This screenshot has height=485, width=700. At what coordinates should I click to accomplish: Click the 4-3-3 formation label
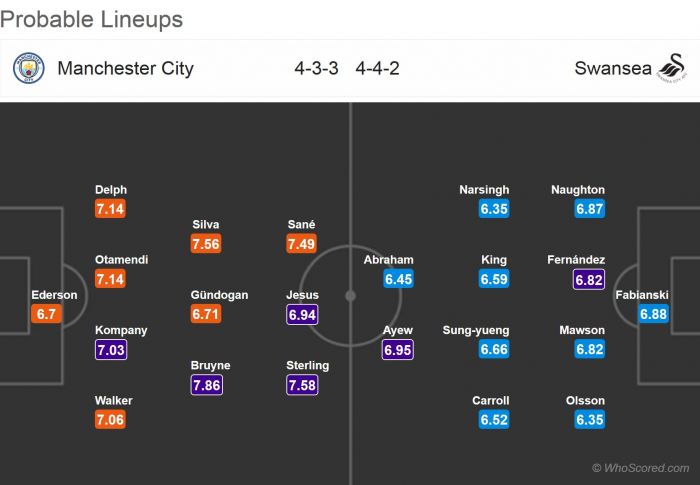click(x=316, y=69)
